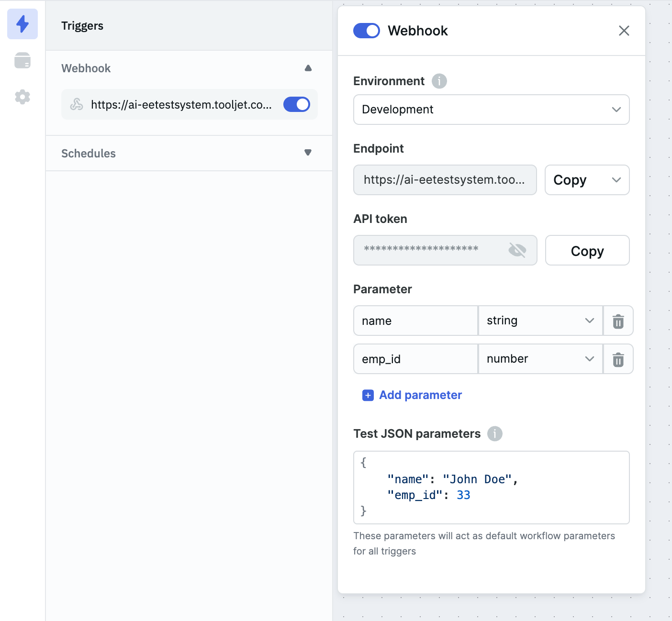Copy the API token
This screenshot has height=621, width=672.
tap(587, 250)
